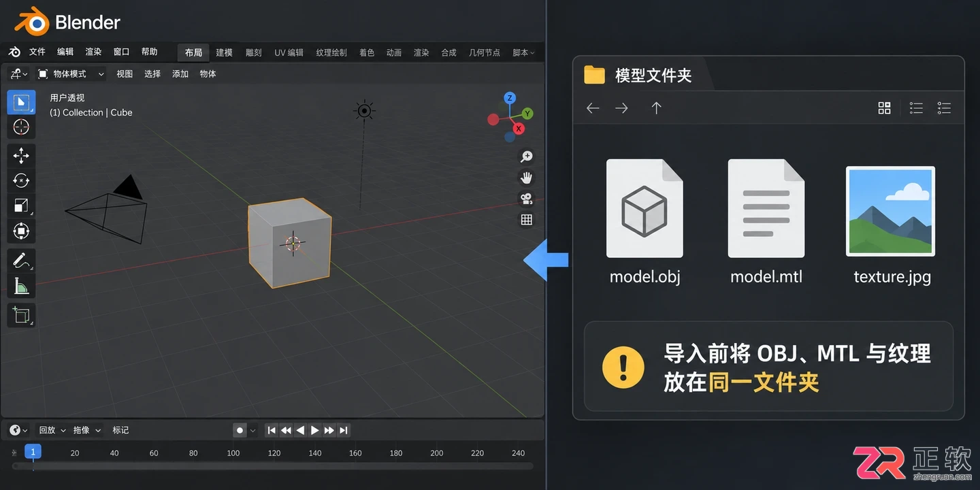The height and width of the screenshot is (490, 980).
Task: Select the Transform tool
Action: click(x=21, y=231)
